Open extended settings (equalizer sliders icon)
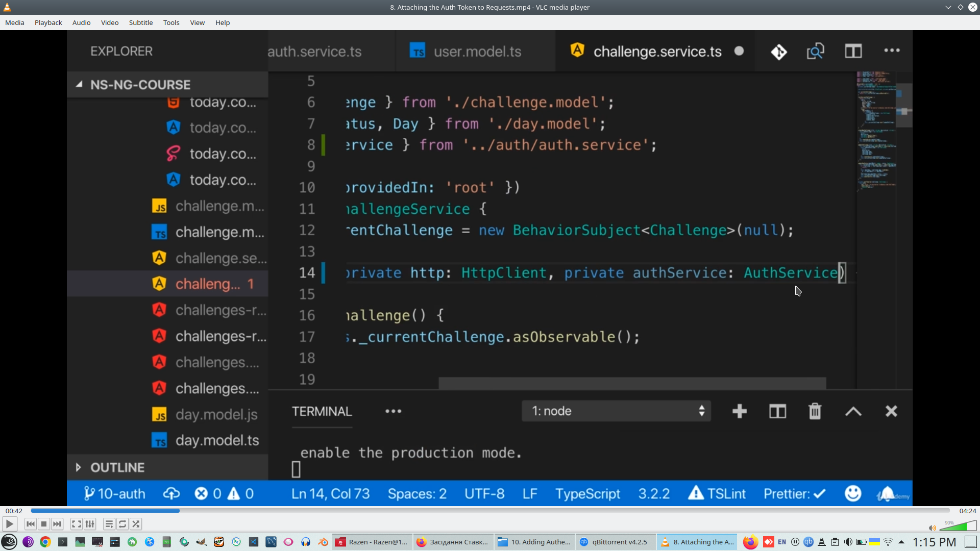This screenshot has height=551, width=980. pos(90,524)
